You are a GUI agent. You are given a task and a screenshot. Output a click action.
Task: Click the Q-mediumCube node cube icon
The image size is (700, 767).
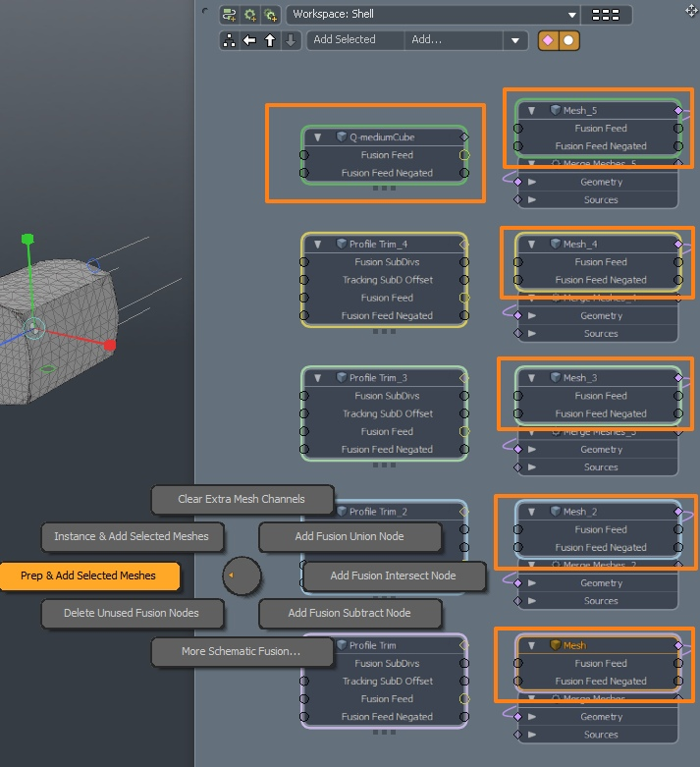pyautogui.click(x=342, y=137)
